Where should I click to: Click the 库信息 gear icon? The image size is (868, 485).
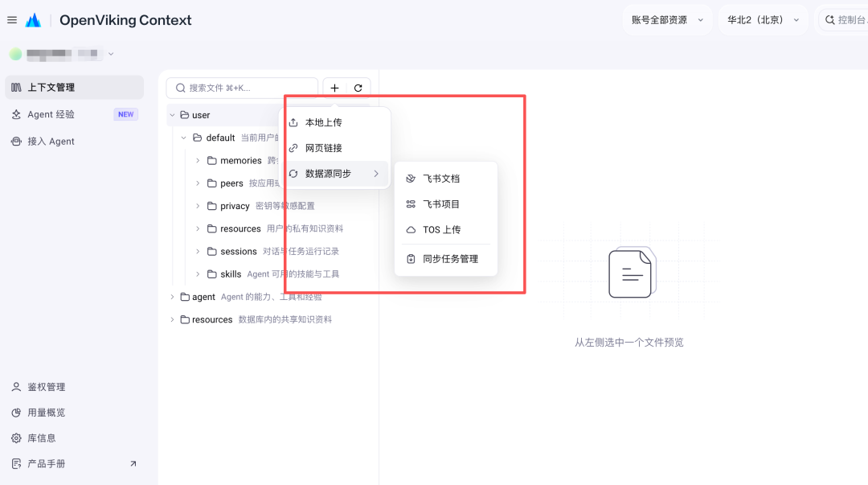point(16,438)
